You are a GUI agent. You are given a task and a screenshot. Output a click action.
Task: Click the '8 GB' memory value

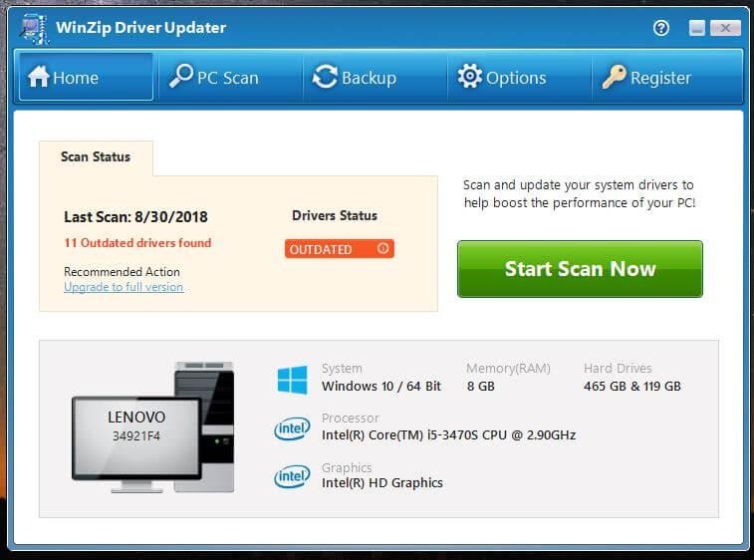click(480, 387)
